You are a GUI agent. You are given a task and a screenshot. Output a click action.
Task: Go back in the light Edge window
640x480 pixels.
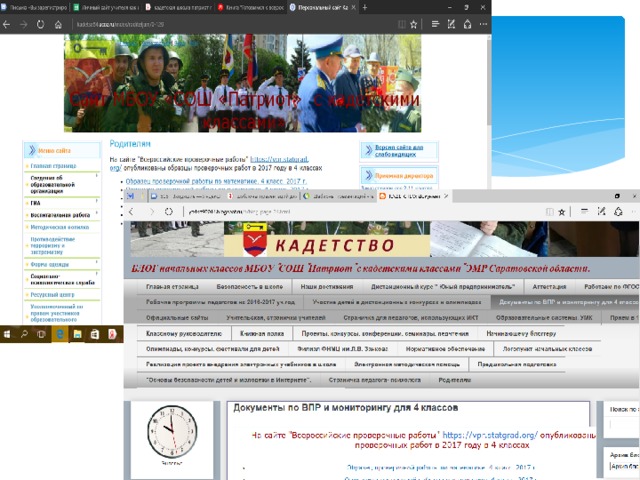(131, 211)
